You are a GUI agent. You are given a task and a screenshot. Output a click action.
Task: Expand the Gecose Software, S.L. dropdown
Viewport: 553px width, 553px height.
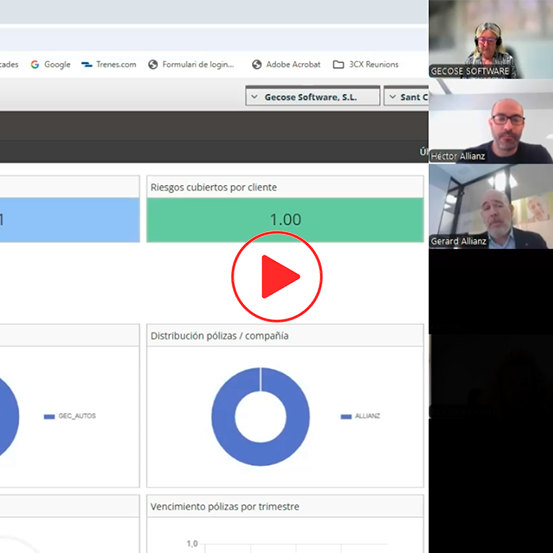[x=312, y=96]
